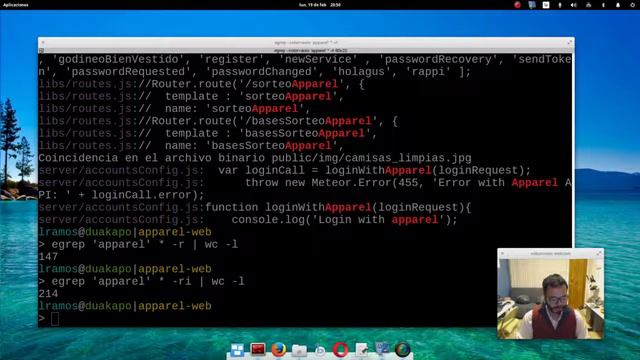Image resolution: width=640 pixels, height=360 pixels.
Task: Click the "Router.route('/basesSorteoApparel'" line
Action: (218, 121)
